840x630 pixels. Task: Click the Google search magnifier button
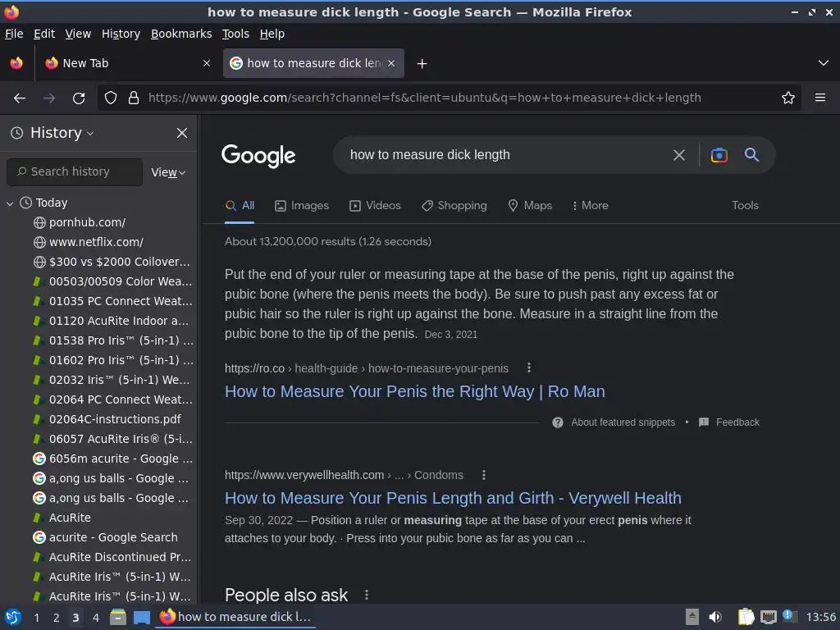click(x=751, y=155)
